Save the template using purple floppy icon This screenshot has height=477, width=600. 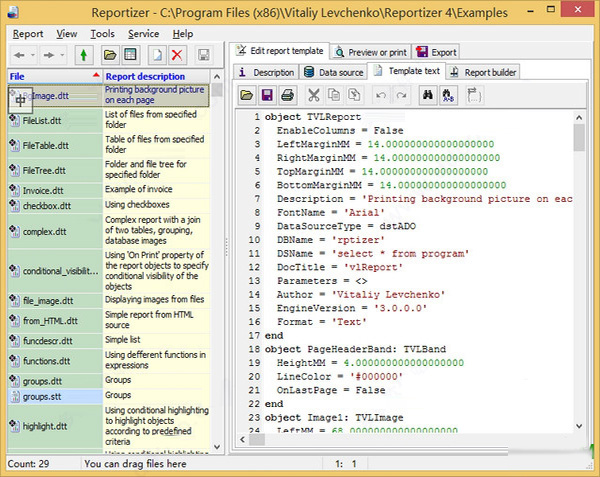tap(267, 95)
